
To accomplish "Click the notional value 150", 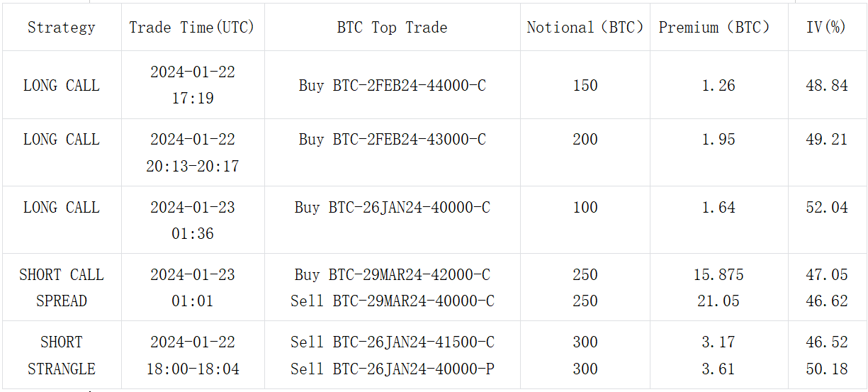I will click(x=585, y=86).
